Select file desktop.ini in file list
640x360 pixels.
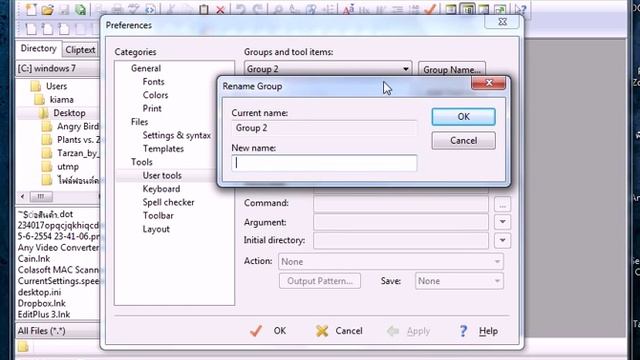pyautogui.click(x=39, y=292)
